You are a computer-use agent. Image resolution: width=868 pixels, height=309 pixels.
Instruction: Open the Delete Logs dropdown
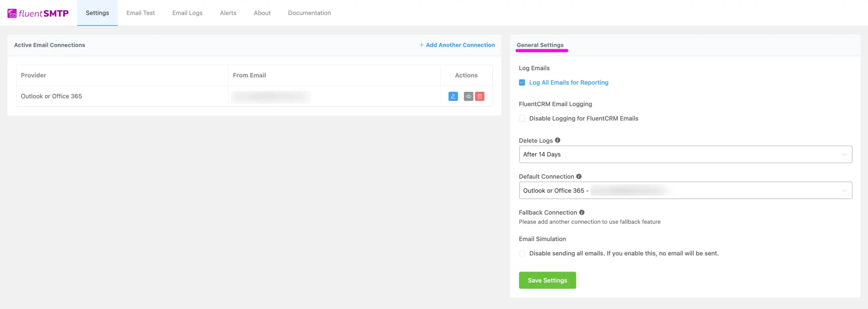coord(685,154)
